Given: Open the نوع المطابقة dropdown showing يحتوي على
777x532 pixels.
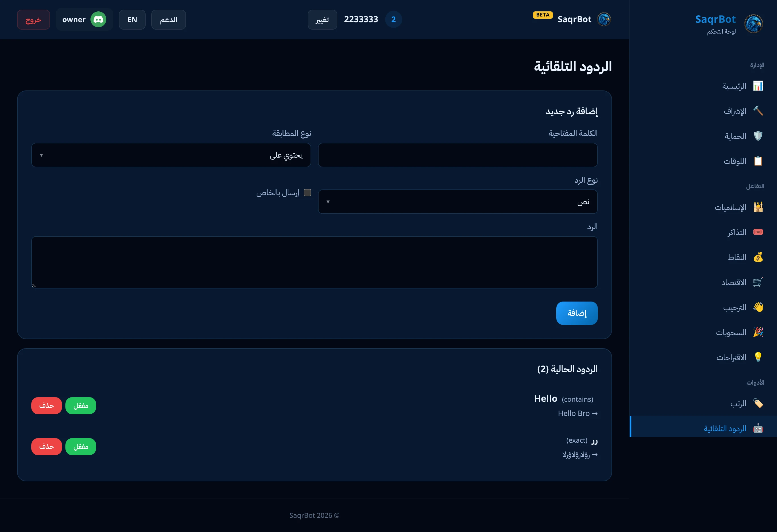Looking at the screenshot, I should pyautogui.click(x=171, y=155).
